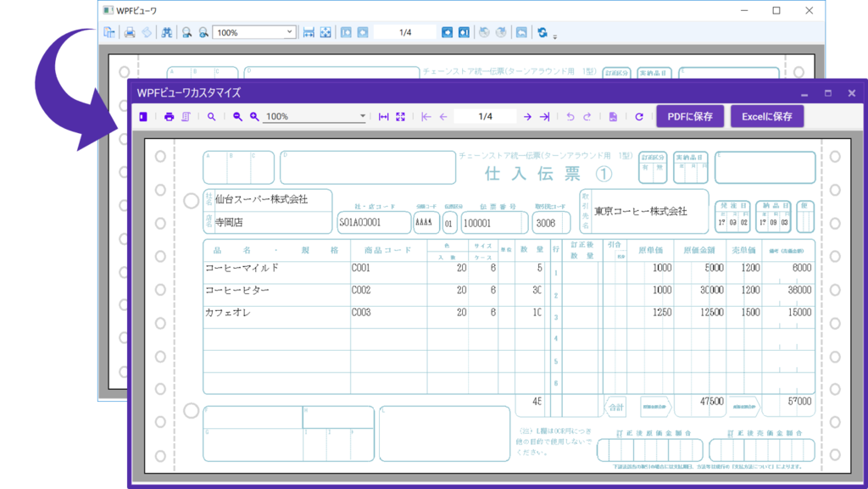This screenshot has width=868, height=489.
Task: Click product code C001
Action: [x=361, y=268]
